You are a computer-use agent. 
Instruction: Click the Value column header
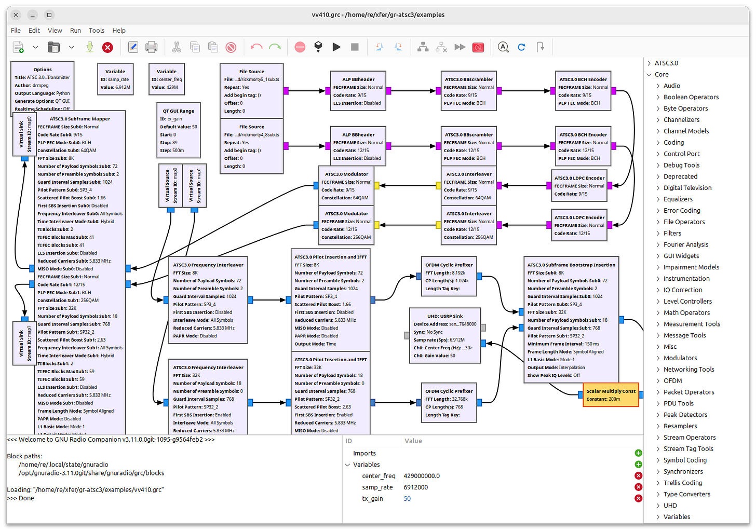click(413, 441)
